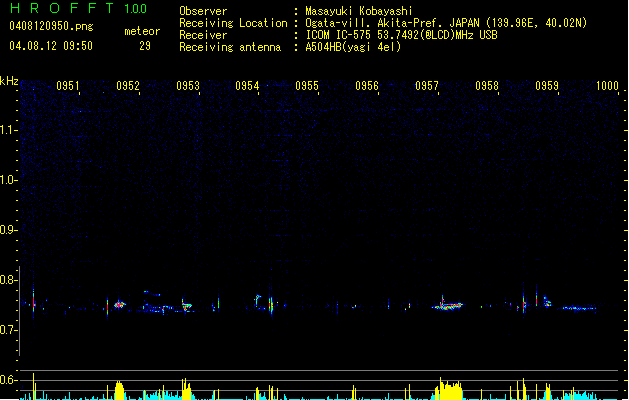Click the date stamp 04.08.12 09:50
629x400 pixels.
click(51, 46)
